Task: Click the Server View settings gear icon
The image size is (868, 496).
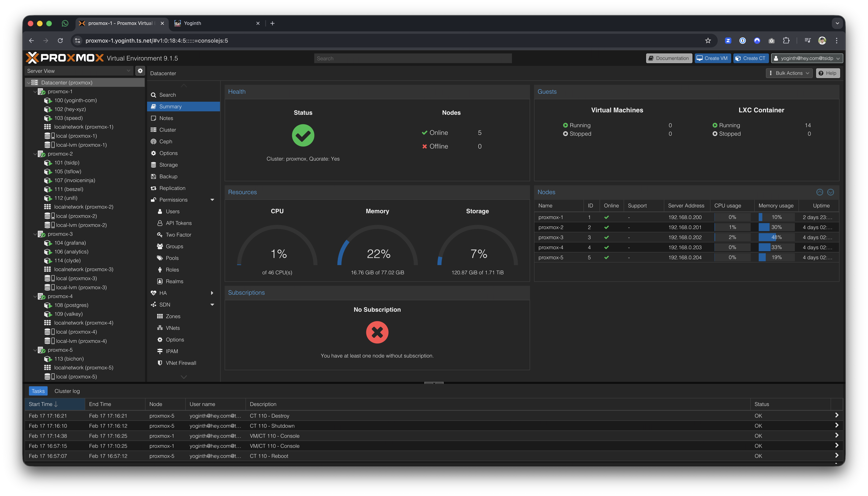Action: (140, 71)
